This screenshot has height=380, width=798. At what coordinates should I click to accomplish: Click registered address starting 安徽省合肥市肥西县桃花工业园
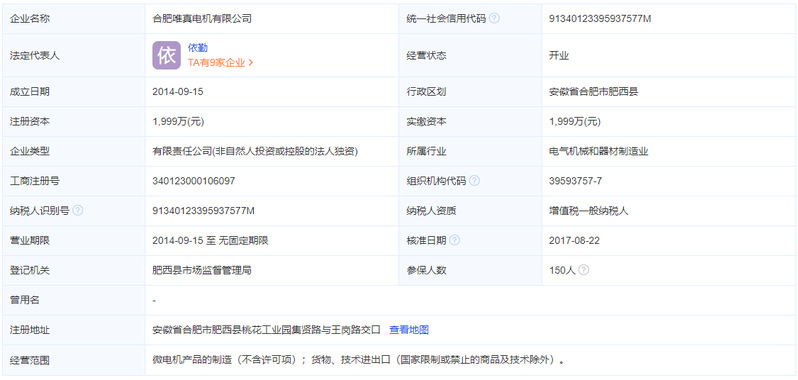pos(266,330)
